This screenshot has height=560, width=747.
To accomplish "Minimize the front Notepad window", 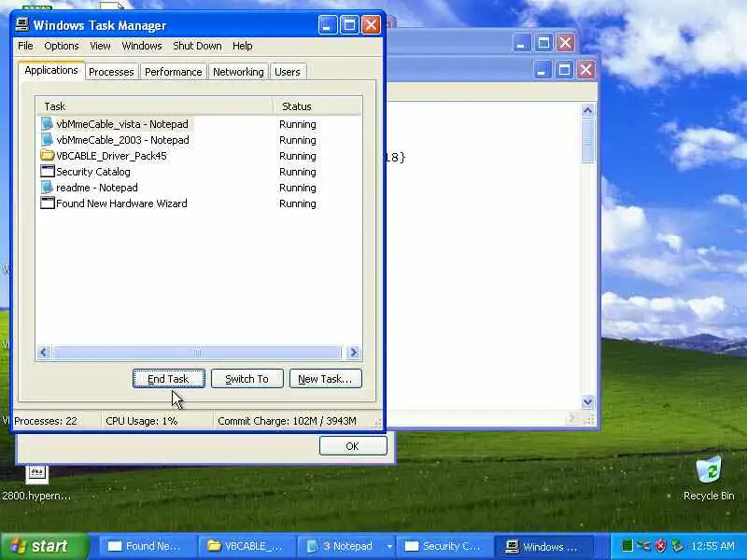I will point(542,70).
